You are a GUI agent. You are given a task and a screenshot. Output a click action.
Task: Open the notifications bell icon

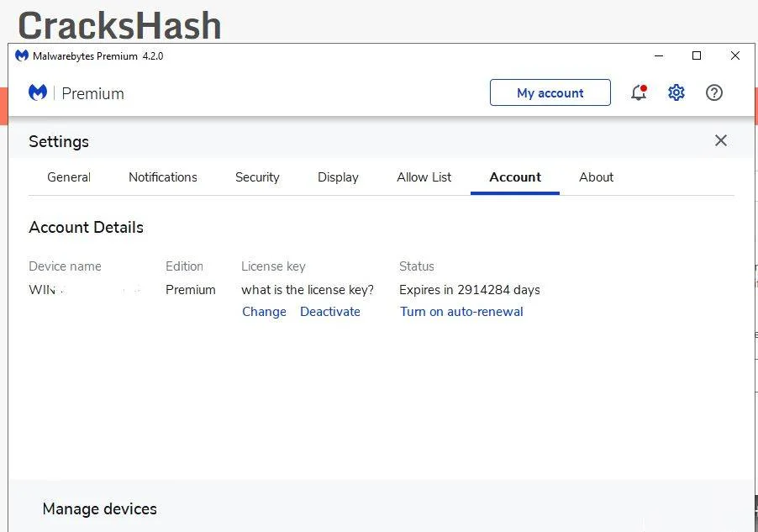(x=639, y=92)
